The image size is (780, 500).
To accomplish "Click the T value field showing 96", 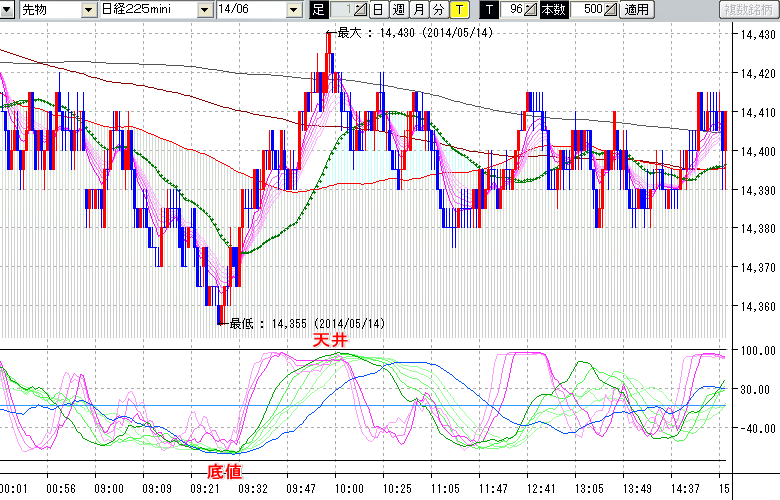I will pyautogui.click(x=514, y=10).
